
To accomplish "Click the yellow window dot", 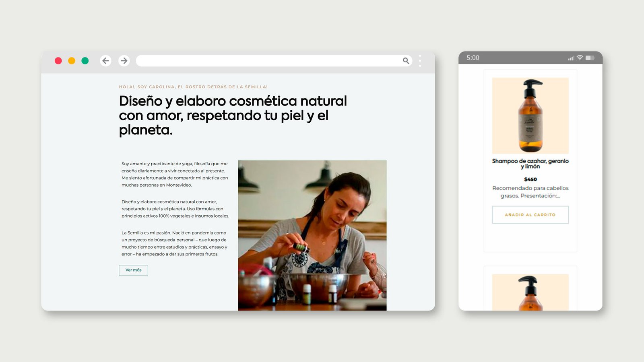I will pos(72,61).
